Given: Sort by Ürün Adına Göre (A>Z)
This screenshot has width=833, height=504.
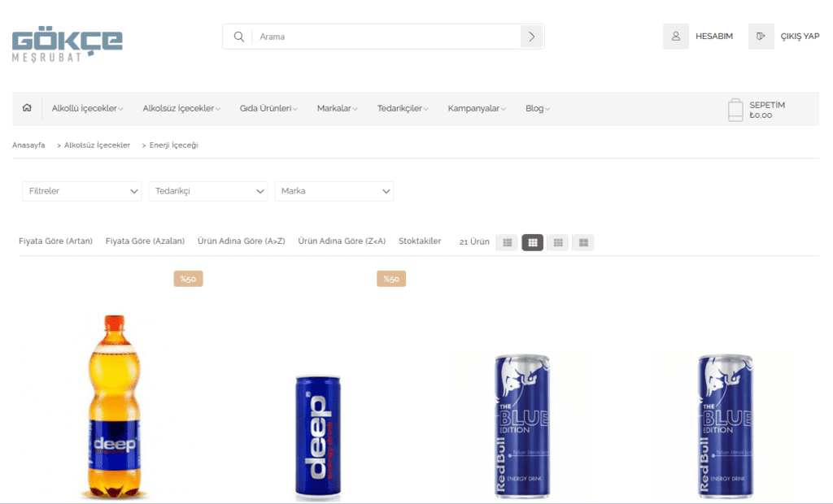Looking at the screenshot, I should [239, 241].
